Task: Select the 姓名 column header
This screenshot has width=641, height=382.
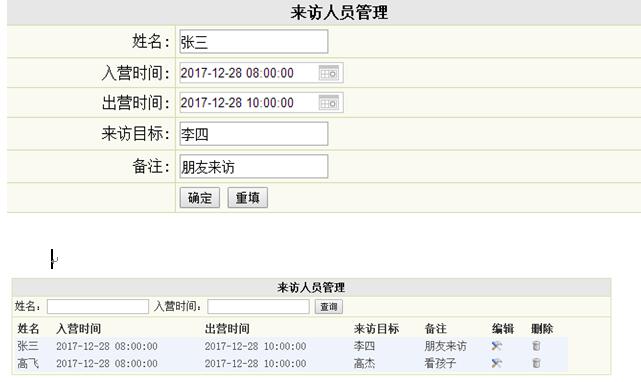Action: click(x=28, y=329)
